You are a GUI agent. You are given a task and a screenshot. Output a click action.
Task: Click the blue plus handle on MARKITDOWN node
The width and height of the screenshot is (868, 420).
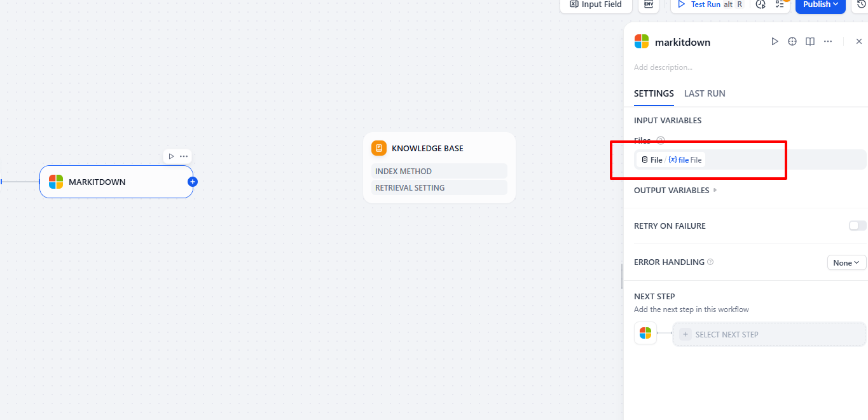click(193, 182)
